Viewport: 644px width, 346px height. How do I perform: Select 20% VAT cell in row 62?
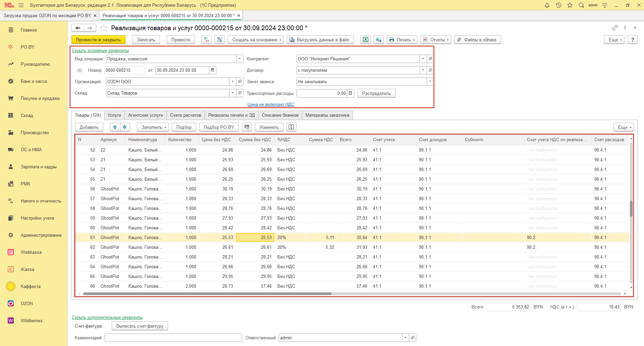click(x=290, y=247)
